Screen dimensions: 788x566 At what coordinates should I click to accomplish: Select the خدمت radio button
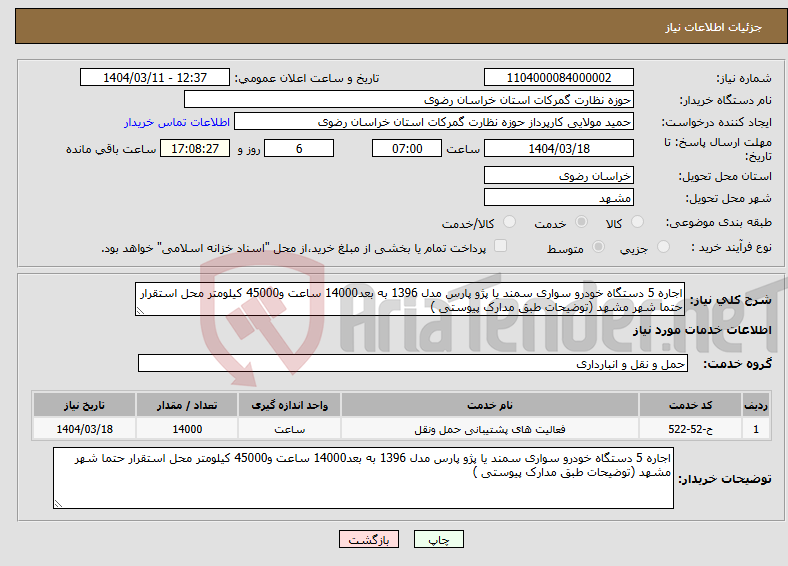(x=581, y=222)
